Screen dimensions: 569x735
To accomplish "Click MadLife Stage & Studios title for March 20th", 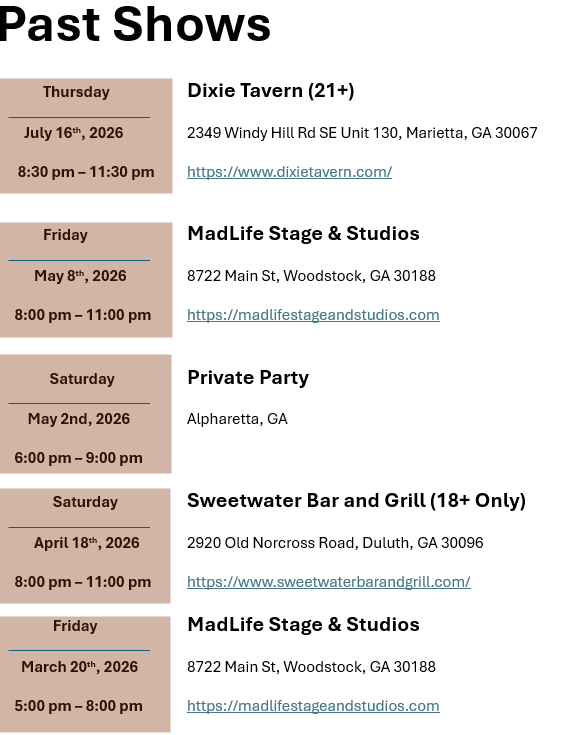I will point(303,624).
